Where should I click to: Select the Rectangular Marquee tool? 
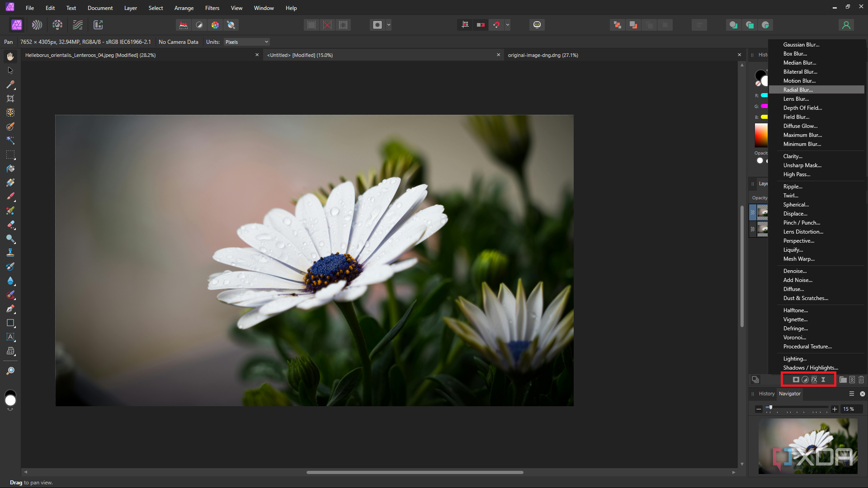tap(10, 155)
